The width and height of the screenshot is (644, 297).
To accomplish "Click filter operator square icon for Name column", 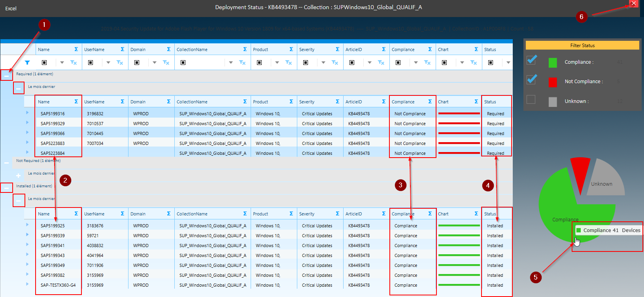I will pos(44,63).
